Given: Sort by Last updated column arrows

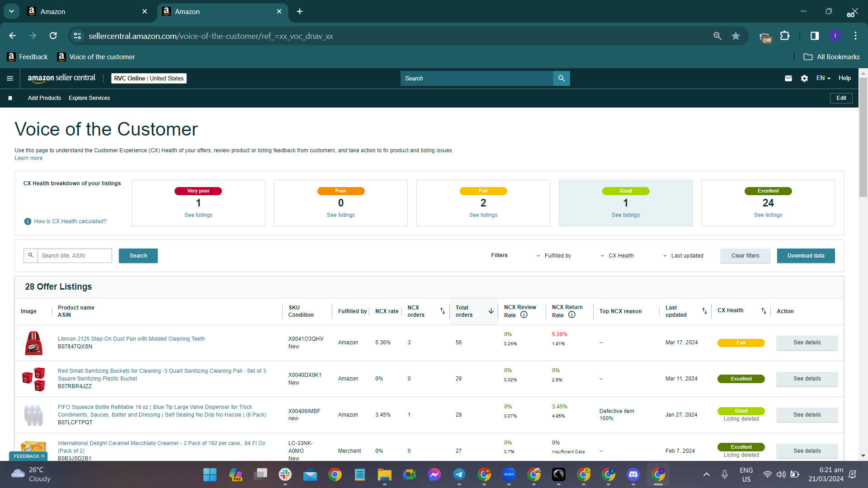Looking at the screenshot, I should point(704,311).
